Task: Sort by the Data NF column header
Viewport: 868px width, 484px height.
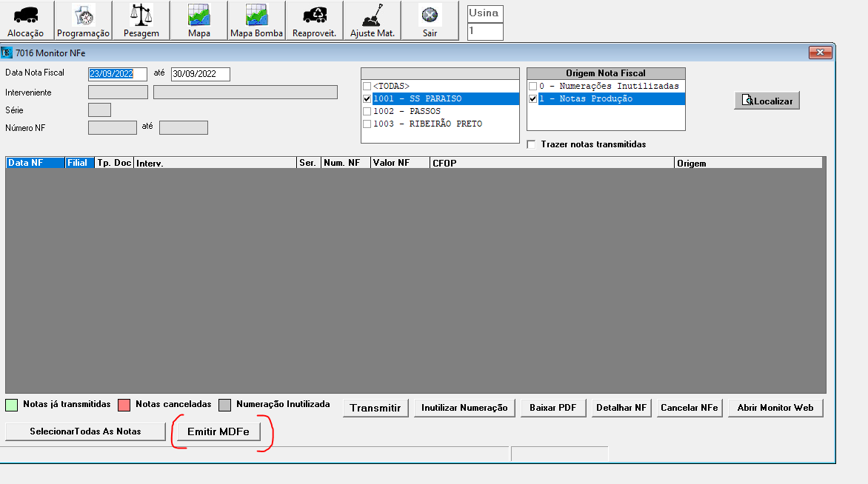Action: [x=36, y=163]
